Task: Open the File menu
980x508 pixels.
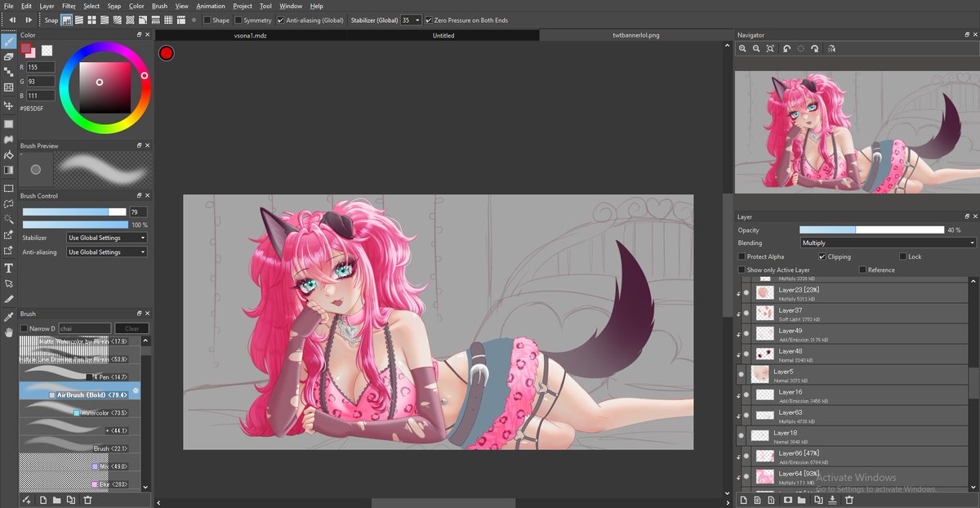Action: pos(8,6)
